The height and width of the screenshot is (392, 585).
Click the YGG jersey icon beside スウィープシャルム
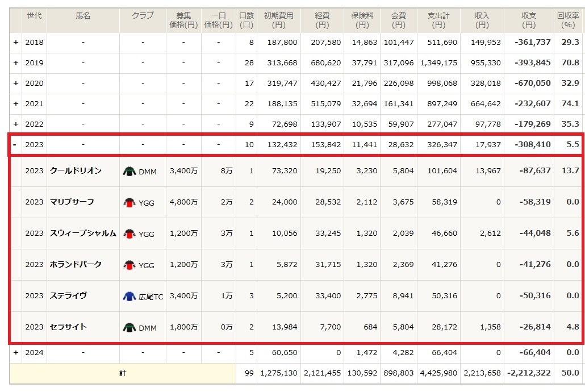coord(129,233)
